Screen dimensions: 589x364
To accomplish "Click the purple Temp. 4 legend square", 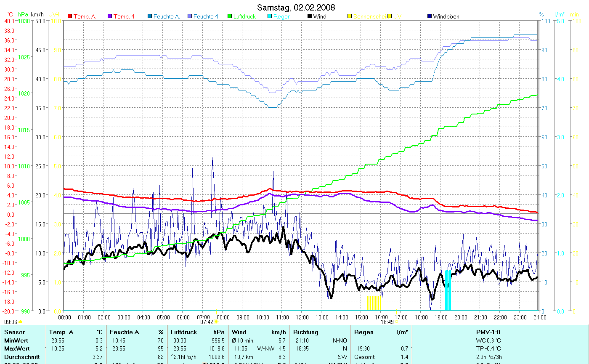I will click(x=111, y=16).
